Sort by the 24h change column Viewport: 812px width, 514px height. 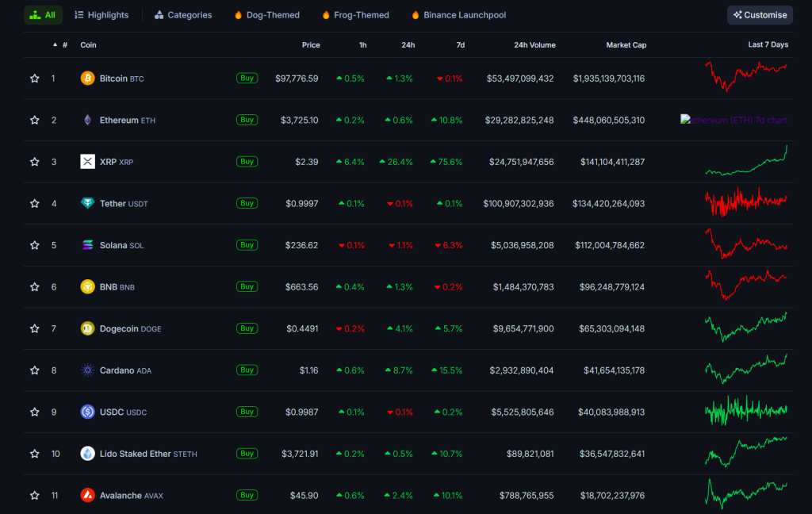point(408,45)
